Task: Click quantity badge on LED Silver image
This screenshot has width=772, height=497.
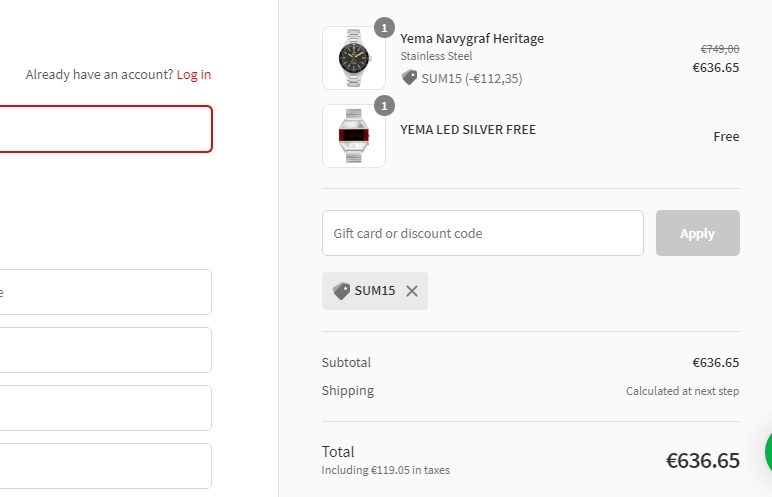Action: pos(384,105)
